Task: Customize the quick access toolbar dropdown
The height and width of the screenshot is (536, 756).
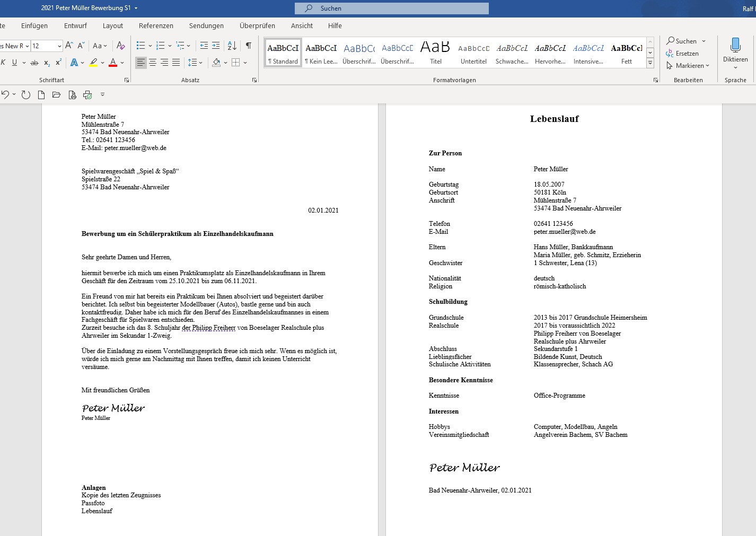Action: coord(102,95)
